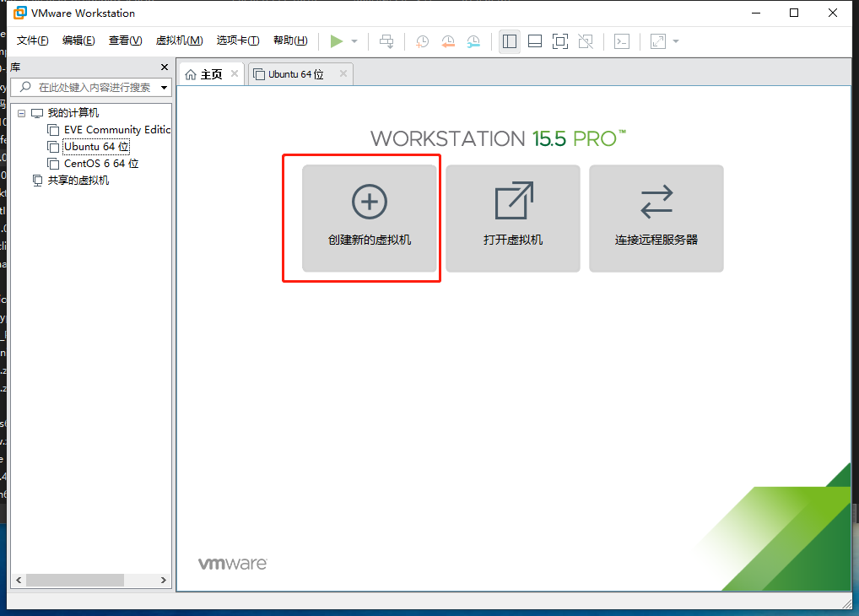This screenshot has height=616, width=859.
Task: Toggle the thumbnail bar view icon
Action: click(535, 41)
